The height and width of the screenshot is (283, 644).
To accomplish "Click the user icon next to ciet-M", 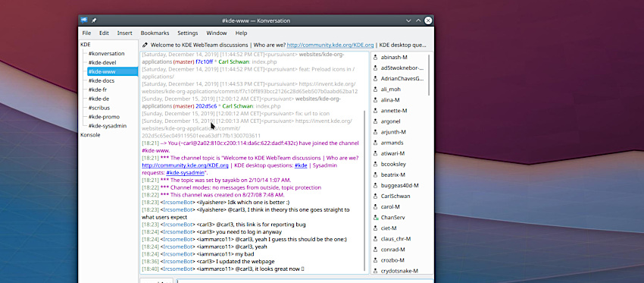I will pos(375,228).
